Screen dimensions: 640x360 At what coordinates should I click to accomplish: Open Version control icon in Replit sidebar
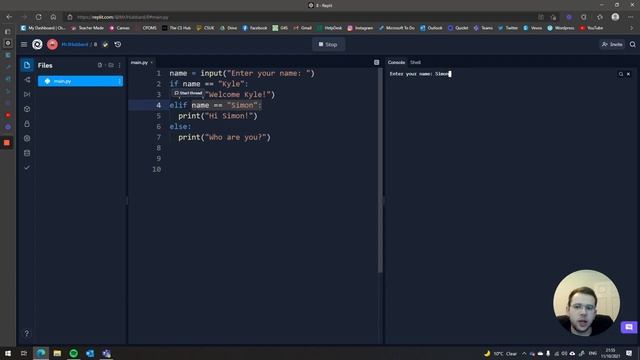coord(27,80)
